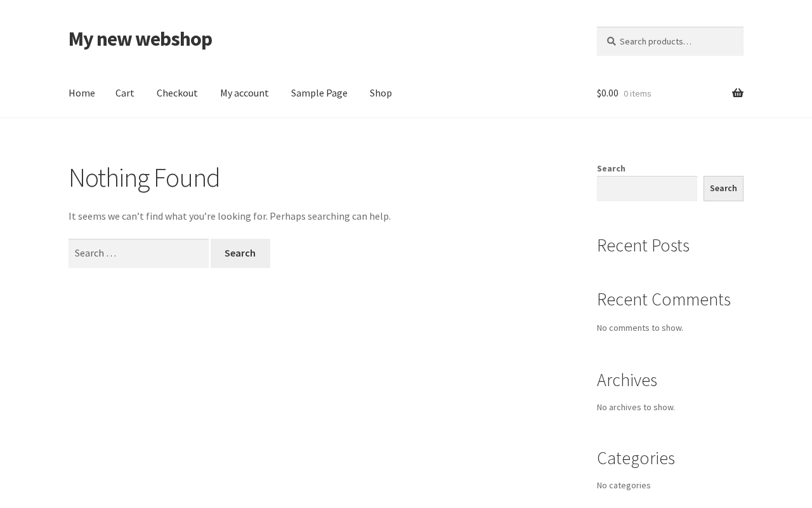
Task: Navigate to Checkout
Action: pos(177,93)
